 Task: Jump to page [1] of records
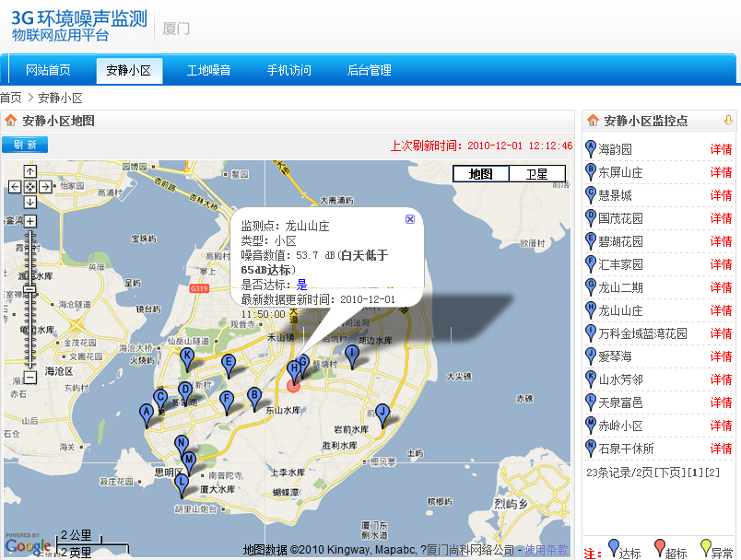[695, 472]
